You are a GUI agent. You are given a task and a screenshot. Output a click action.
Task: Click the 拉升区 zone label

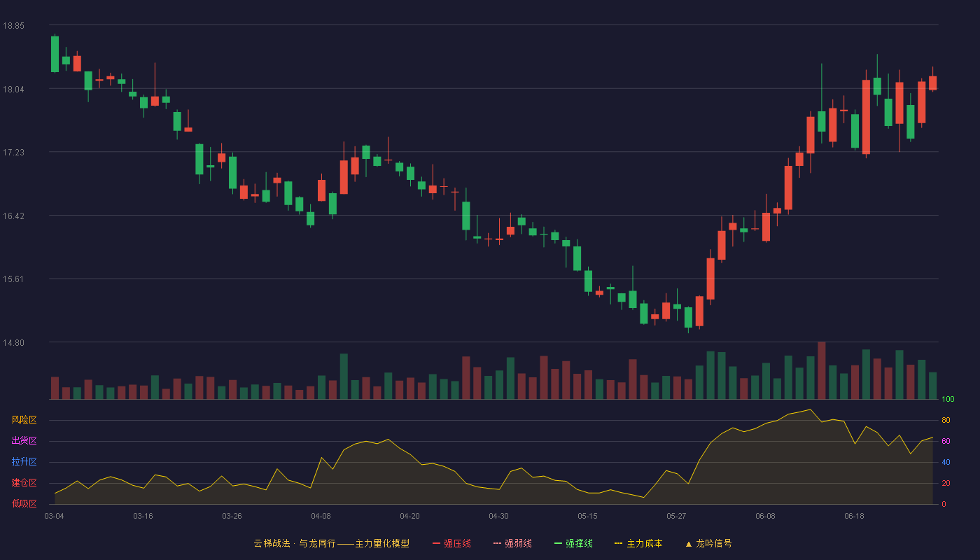point(24,462)
